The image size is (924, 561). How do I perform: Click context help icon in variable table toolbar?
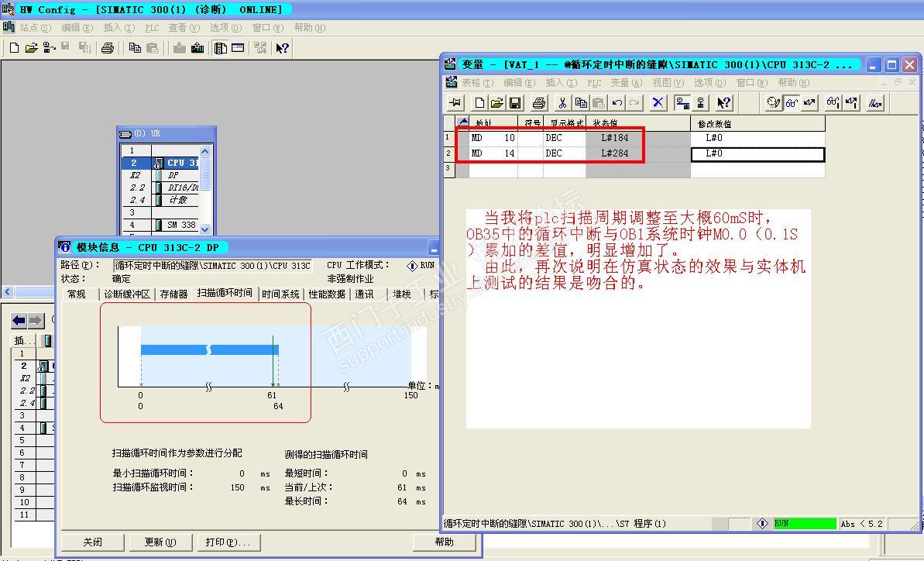pyautogui.click(x=724, y=103)
